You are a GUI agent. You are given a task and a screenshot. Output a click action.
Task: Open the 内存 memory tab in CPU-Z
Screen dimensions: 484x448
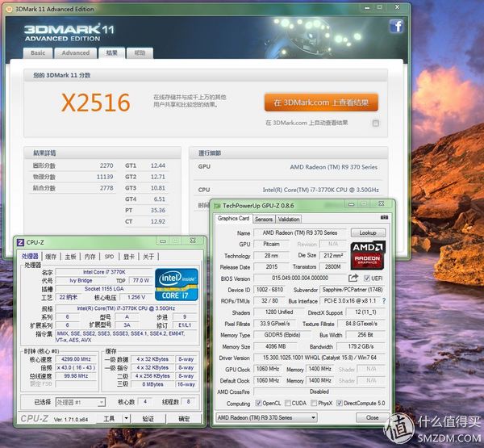90,257
